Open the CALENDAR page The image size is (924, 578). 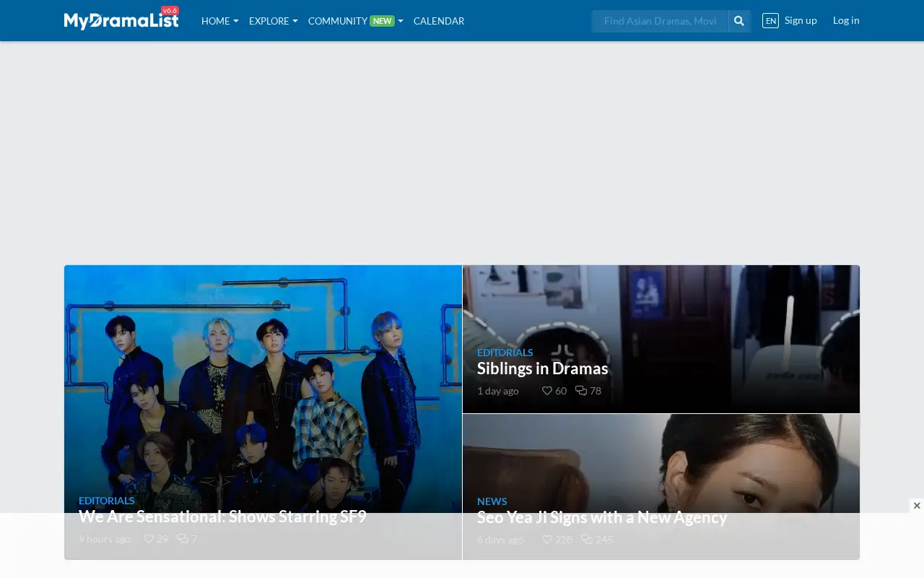[439, 21]
